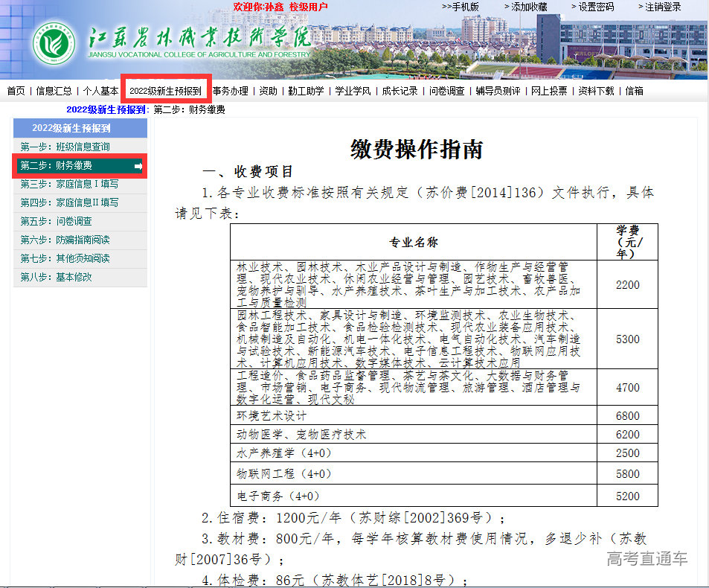Open the 信息汇总 menu

54,91
